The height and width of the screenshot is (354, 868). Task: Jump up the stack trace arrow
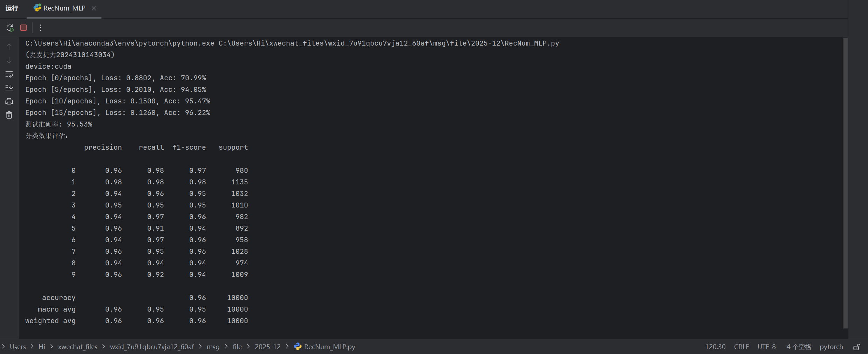(x=9, y=46)
